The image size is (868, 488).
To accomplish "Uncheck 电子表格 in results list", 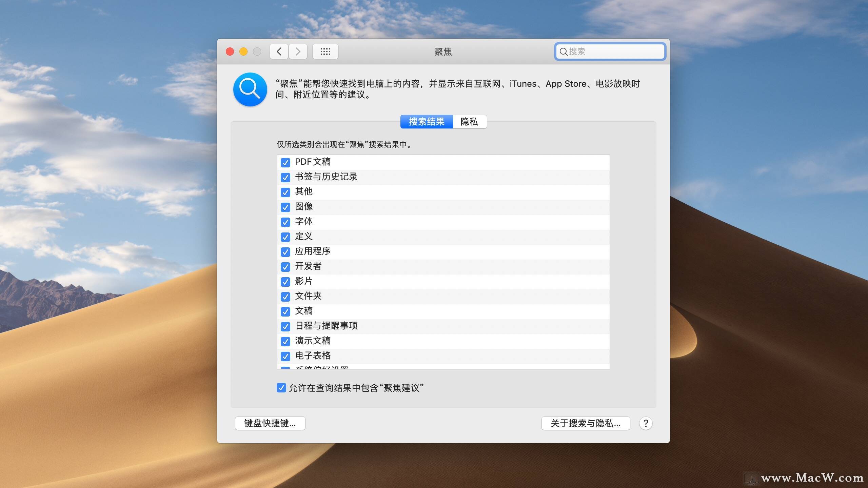I will coord(285,356).
